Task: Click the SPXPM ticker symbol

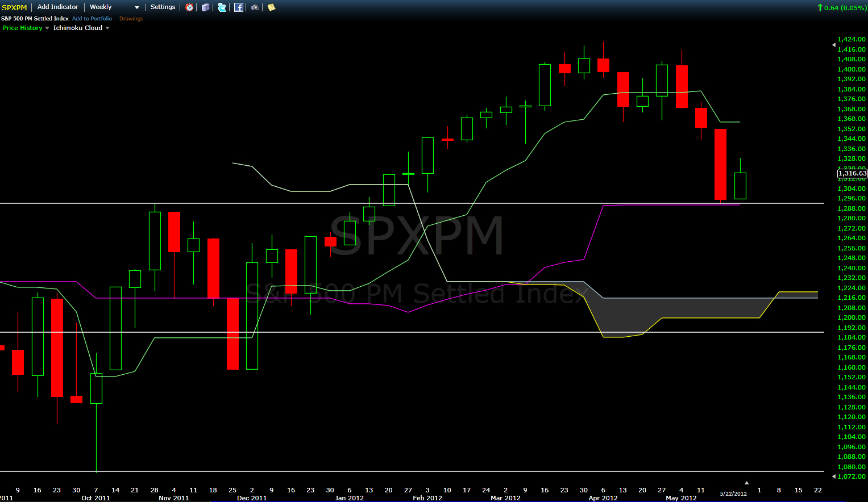Action: [x=14, y=7]
